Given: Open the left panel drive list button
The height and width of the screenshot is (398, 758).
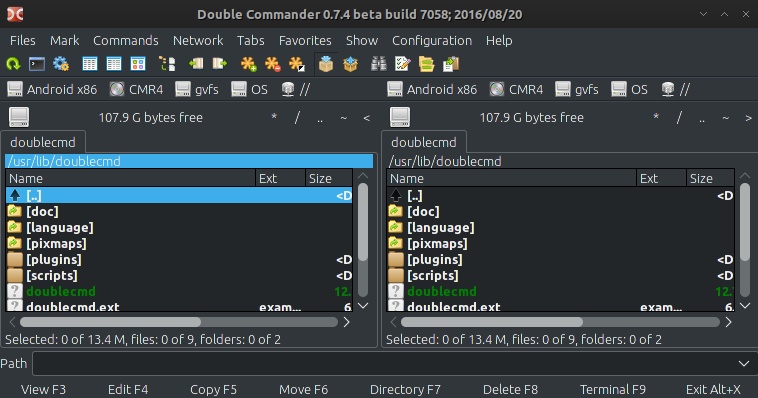Looking at the screenshot, I should click(19, 117).
